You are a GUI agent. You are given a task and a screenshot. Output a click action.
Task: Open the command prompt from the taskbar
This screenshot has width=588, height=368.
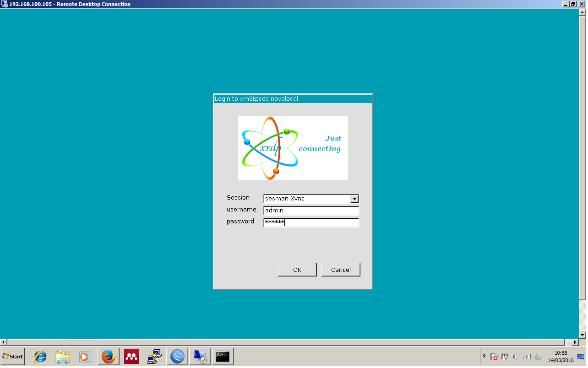click(223, 356)
